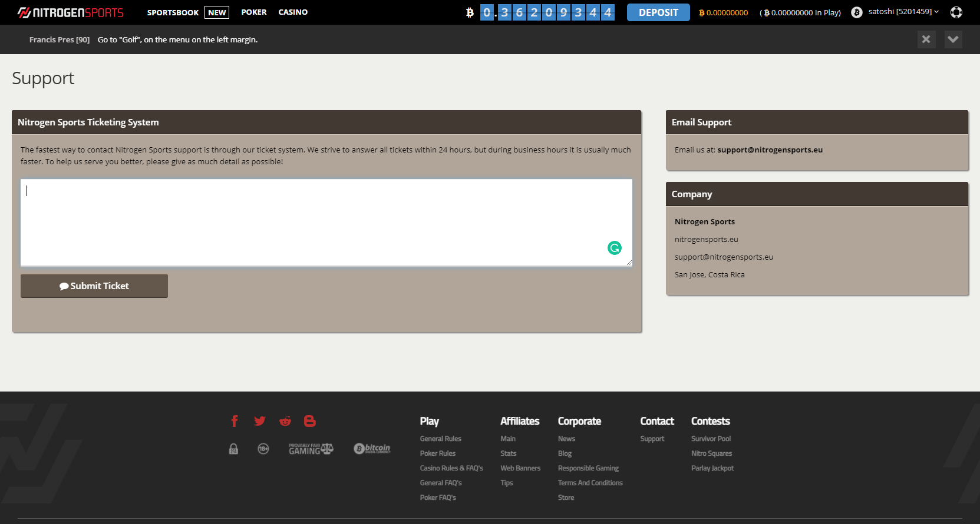Click the bitcoin avatar icon beside username
Screen dimensions: 980x524
pyautogui.click(x=857, y=12)
